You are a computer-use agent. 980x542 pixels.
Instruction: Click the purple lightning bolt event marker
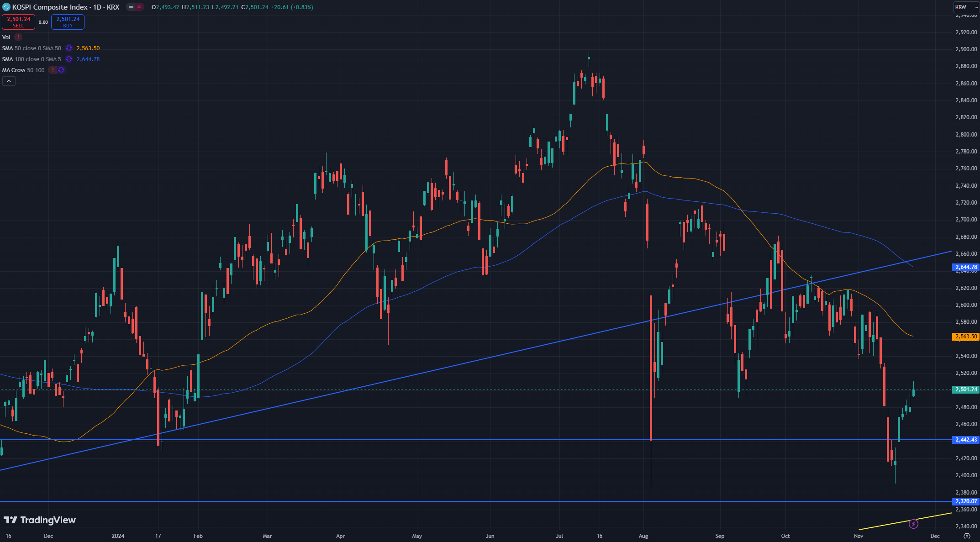pyautogui.click(x=913, y=524)
